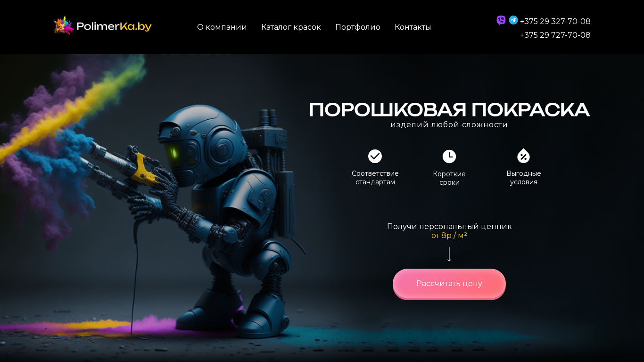
Task: Navigate to Контакты
Action: [413, 27]
